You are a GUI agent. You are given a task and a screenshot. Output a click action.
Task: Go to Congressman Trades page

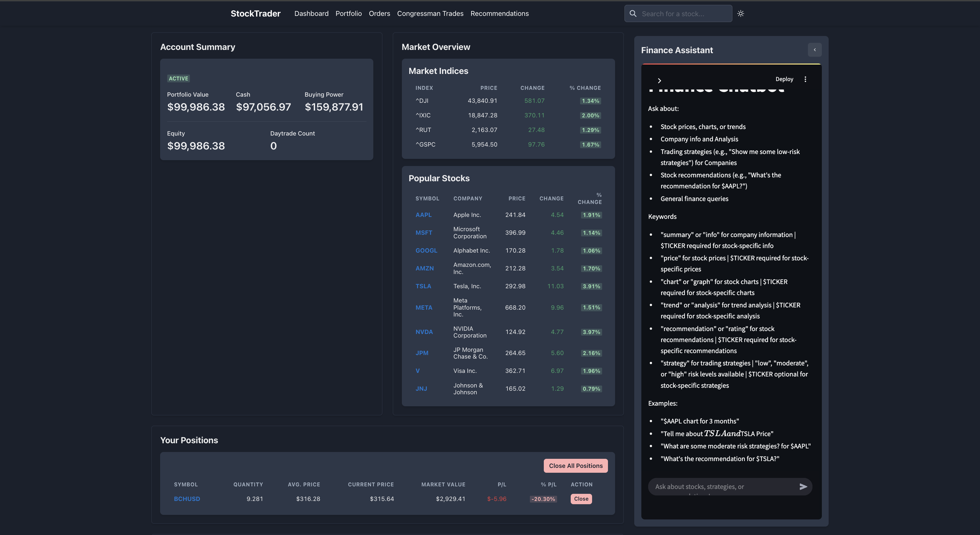tap(430, 14)
